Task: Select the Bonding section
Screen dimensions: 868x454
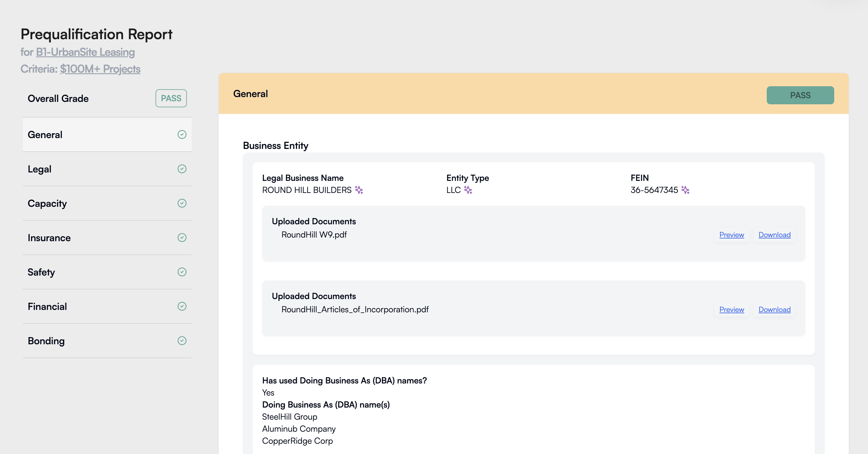Action: 107,341
